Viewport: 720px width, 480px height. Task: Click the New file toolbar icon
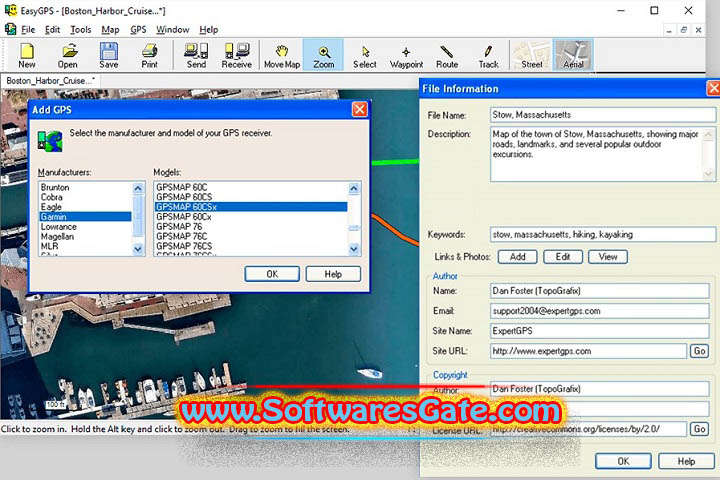[27, 55]
